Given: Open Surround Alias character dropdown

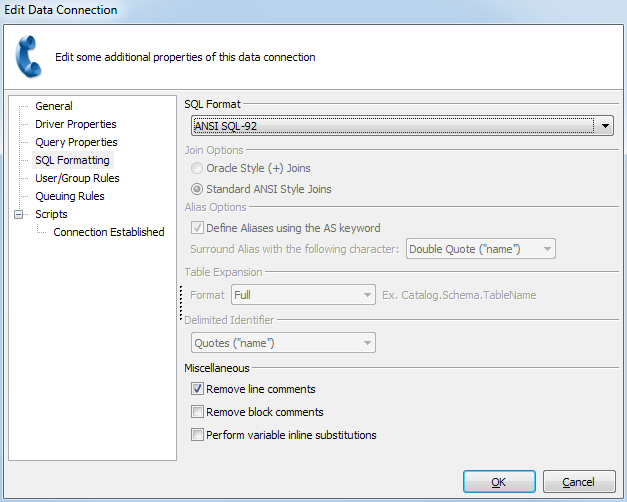Looking at the screenshot, I should (481, 249).
